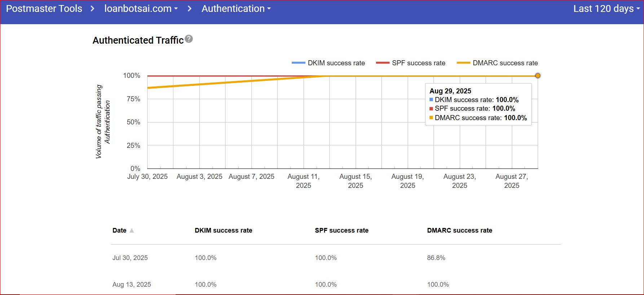The width and height of the screenshot is (644, 295).
Task: Select DMARC success rate legend label
Action: pos(505,63)
